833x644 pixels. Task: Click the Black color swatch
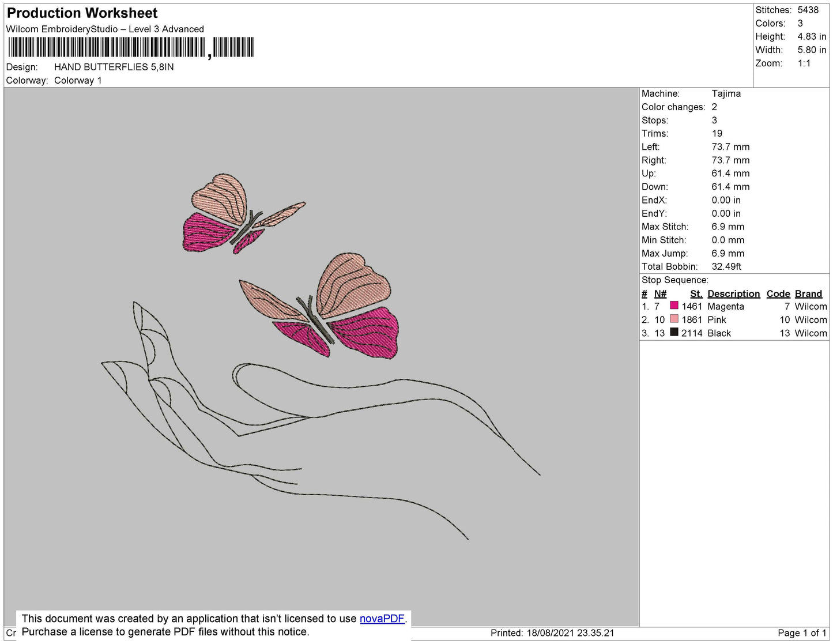[674, 332]
